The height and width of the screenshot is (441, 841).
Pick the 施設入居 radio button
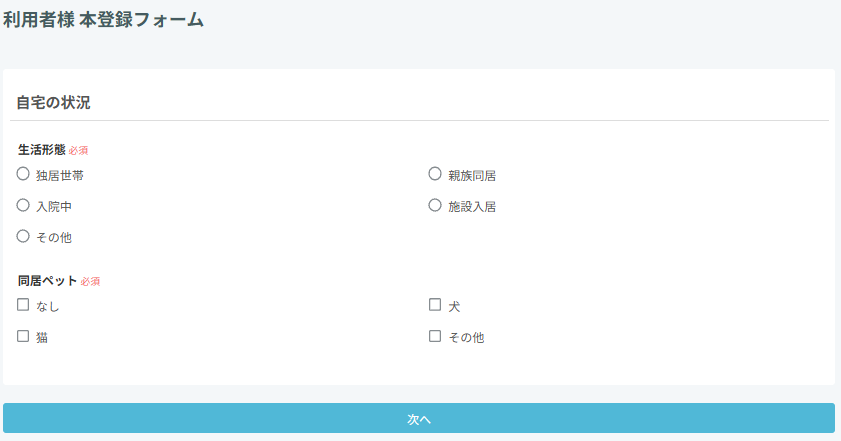pyautogui.click(x=435, y=205)
